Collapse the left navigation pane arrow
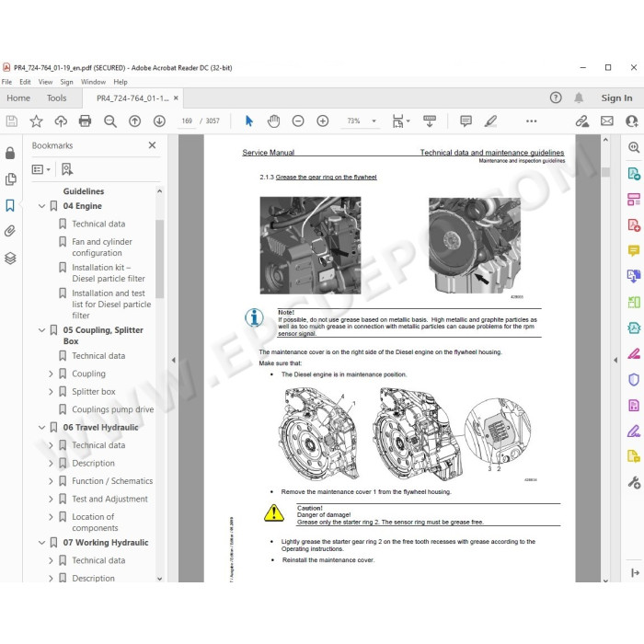This screenshot has width=644, height=644. click(x=173, y=360)
